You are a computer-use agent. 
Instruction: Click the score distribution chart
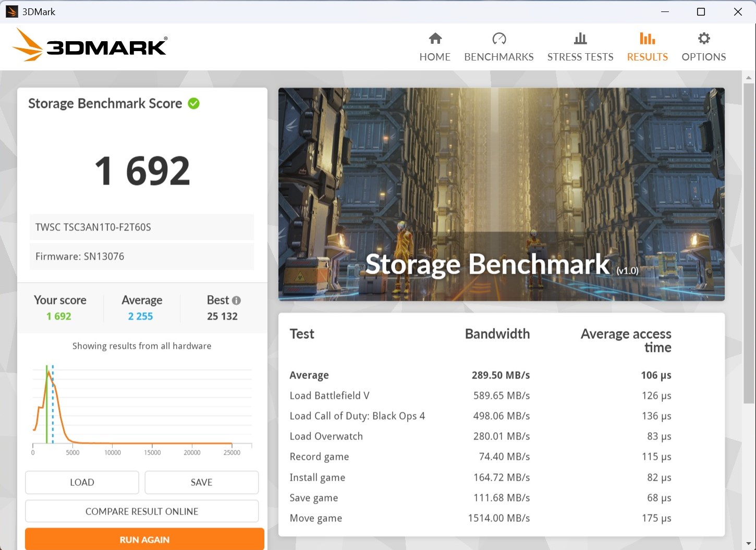tap(142, 411)
